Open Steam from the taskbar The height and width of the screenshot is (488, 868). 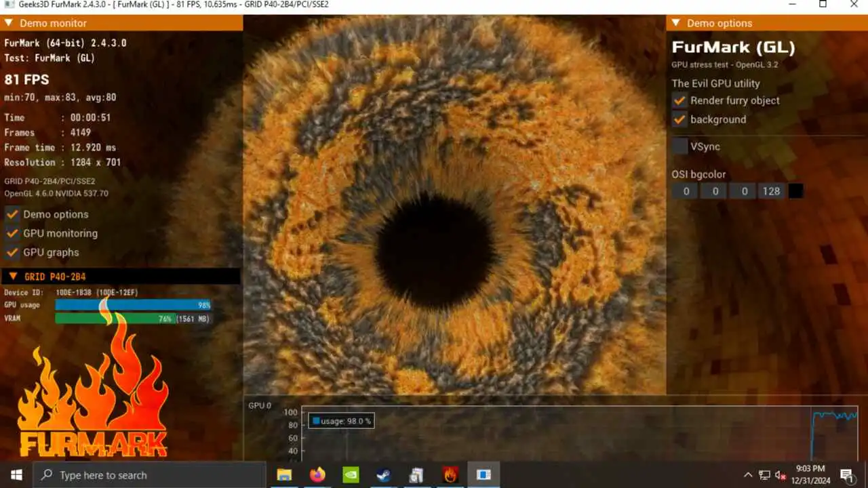point(384,475)
